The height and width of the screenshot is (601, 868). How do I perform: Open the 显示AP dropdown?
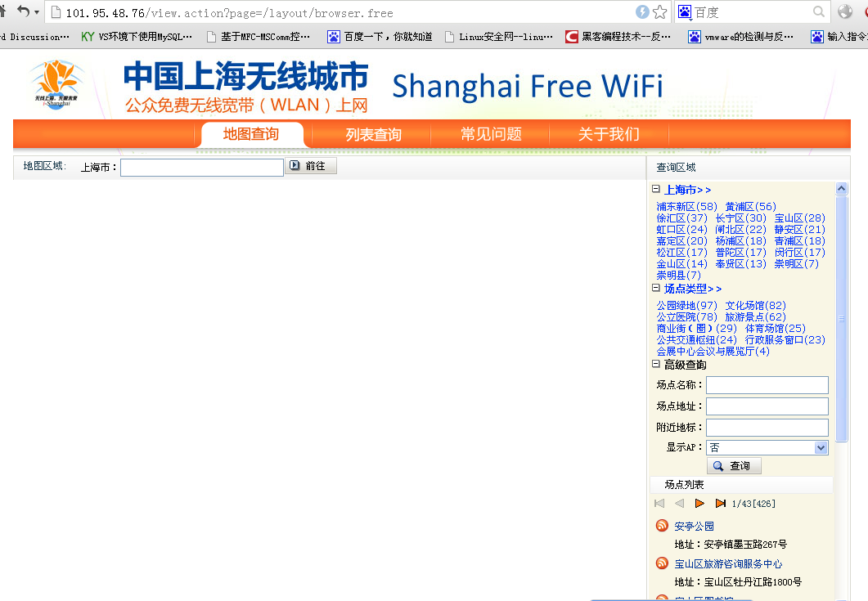(x=767, y=448)
